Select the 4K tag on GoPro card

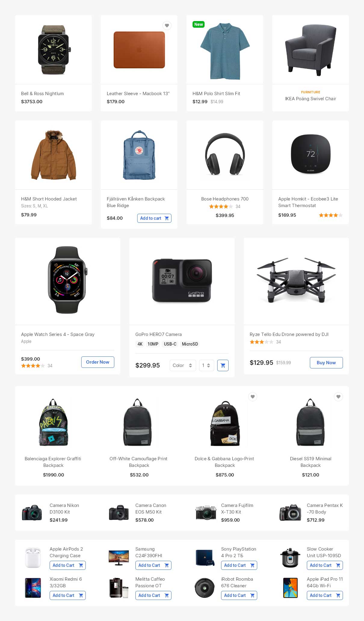(x=140, y=344)
